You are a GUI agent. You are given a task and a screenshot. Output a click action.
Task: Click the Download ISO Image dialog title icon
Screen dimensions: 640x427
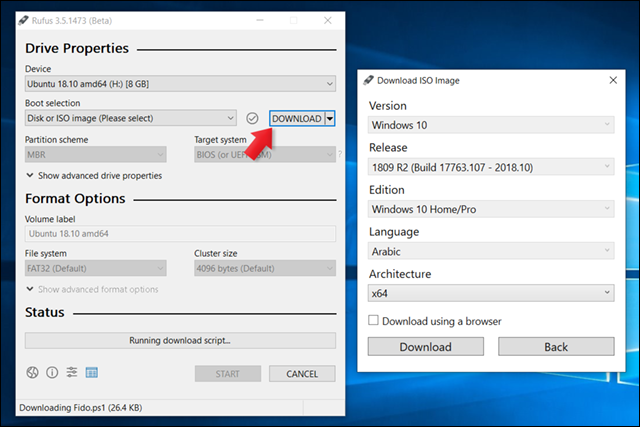tap(368, 80)
